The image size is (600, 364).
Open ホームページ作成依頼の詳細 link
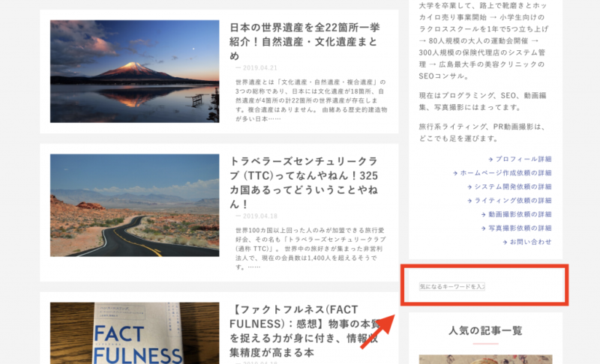[505, 173]
